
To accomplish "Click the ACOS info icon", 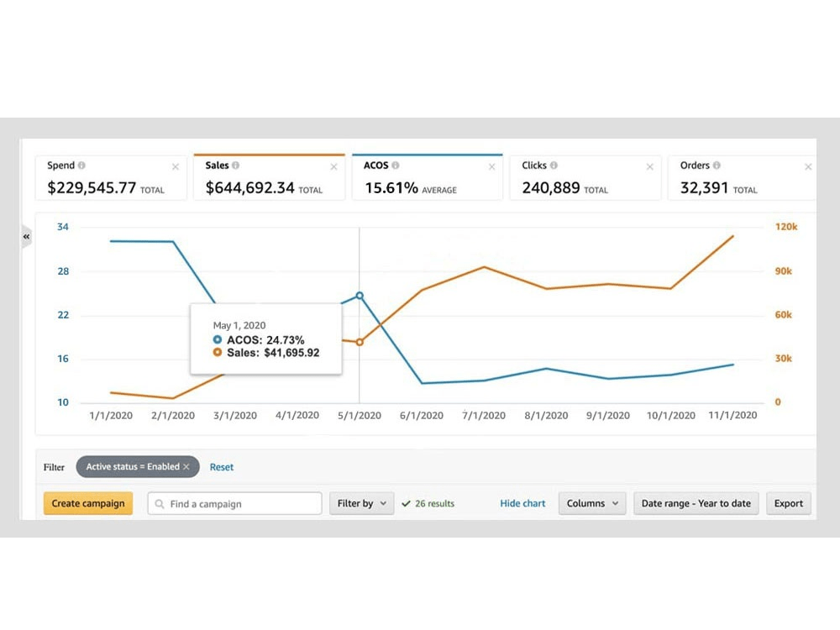I will click(395, 165).
